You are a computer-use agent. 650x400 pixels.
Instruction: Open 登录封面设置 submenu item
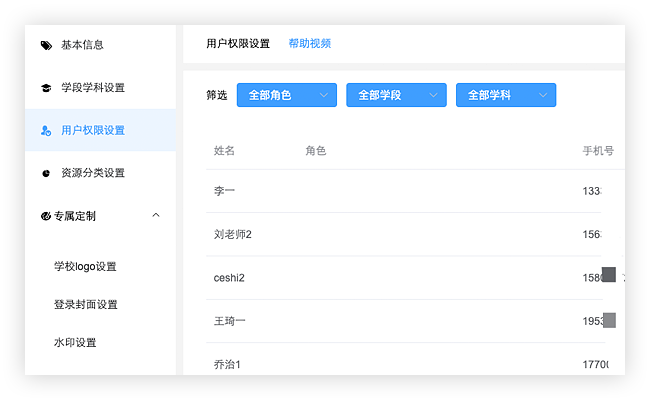tap(85, 305)
